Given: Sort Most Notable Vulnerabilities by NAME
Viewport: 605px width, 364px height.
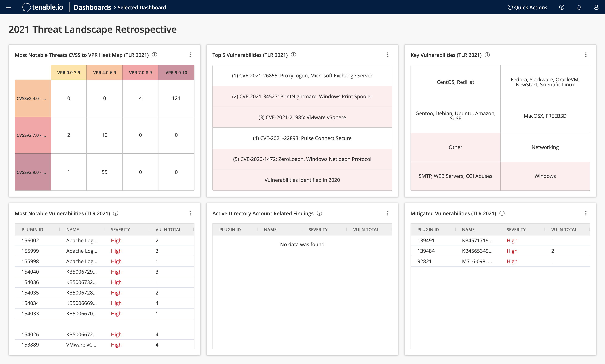Looking at the screenshot, I should pyautogui.click(x=73, y=230).
